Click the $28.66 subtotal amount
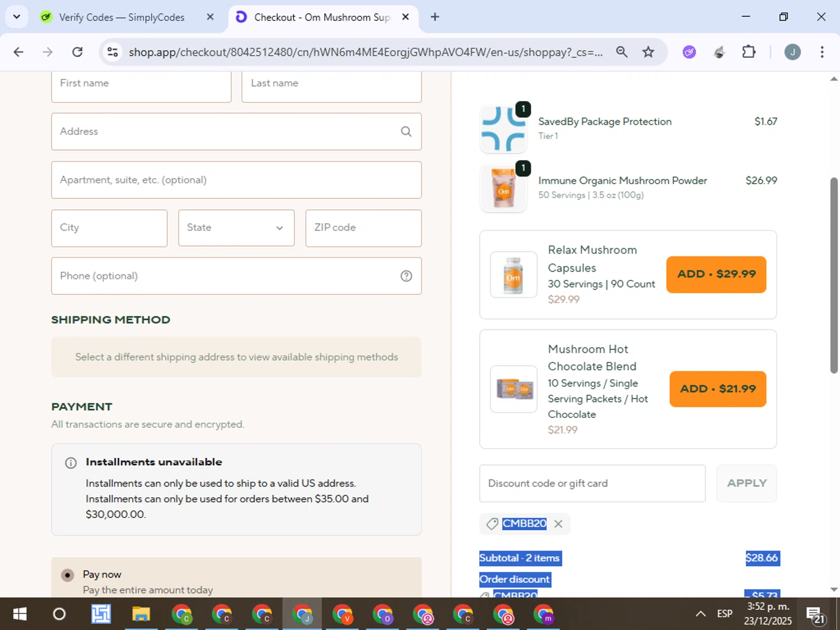Viewport: 840px width, 630px height. point(762,558)
